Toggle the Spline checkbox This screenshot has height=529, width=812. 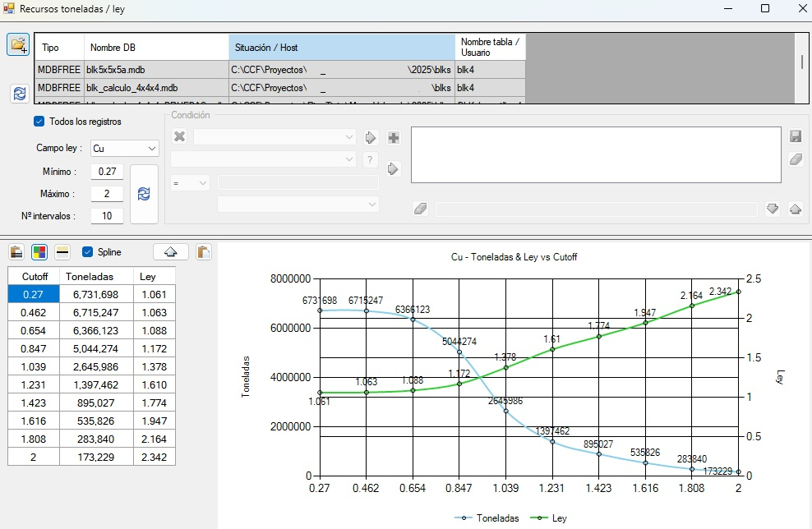(x=87, y=252)
